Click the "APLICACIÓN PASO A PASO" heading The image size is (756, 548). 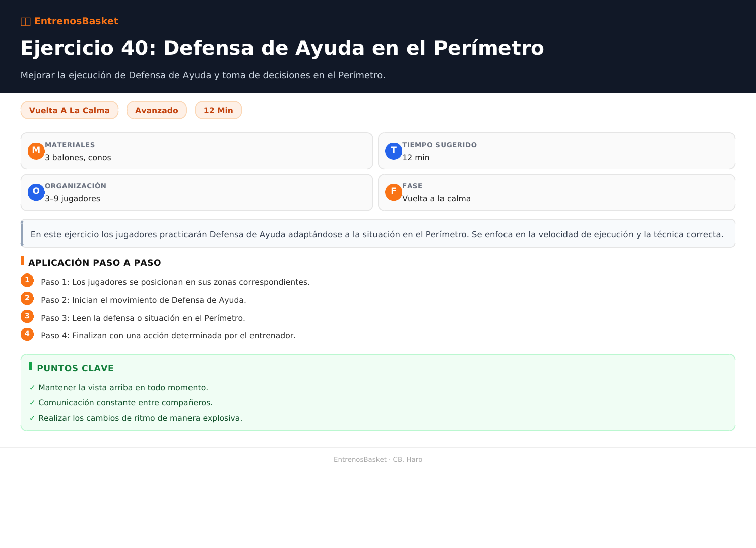pyautogui.click(x=95, y=263)
